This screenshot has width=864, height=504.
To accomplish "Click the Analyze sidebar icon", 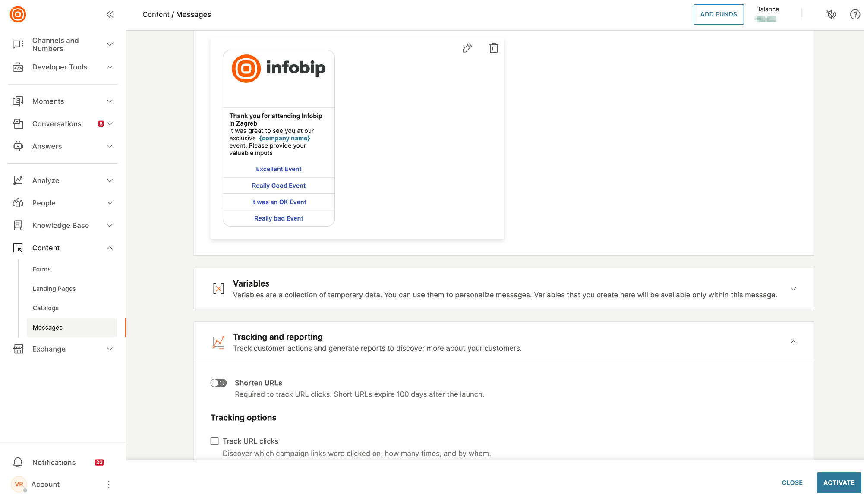I will click(19, 180).
